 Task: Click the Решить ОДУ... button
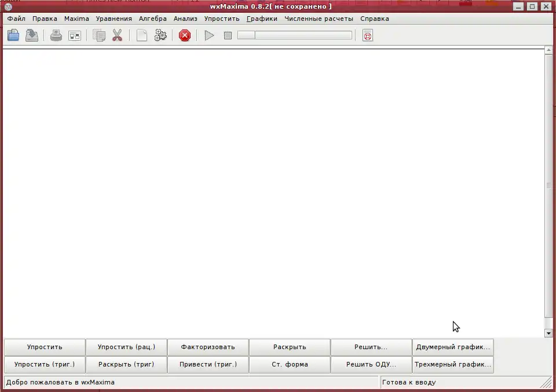[x=371, y=365]
